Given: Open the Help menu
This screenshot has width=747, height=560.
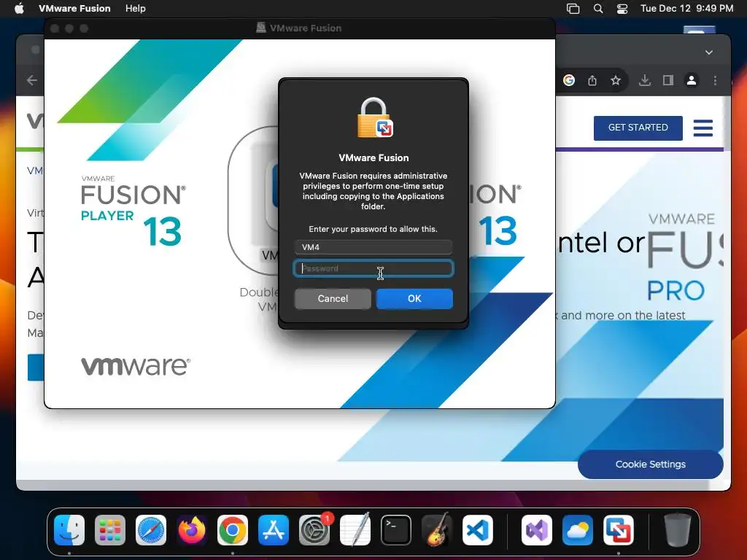Looking at the screenshot, I should (135, 9).
